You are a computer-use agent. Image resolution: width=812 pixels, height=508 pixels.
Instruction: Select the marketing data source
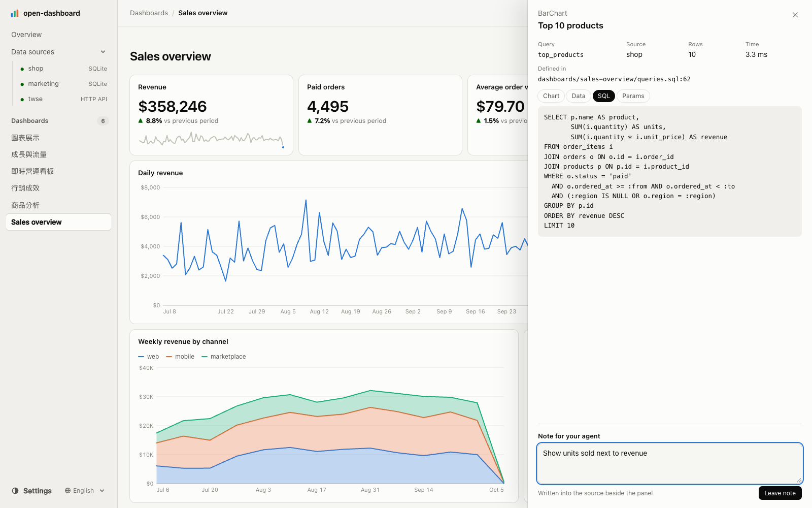point(63,84)
